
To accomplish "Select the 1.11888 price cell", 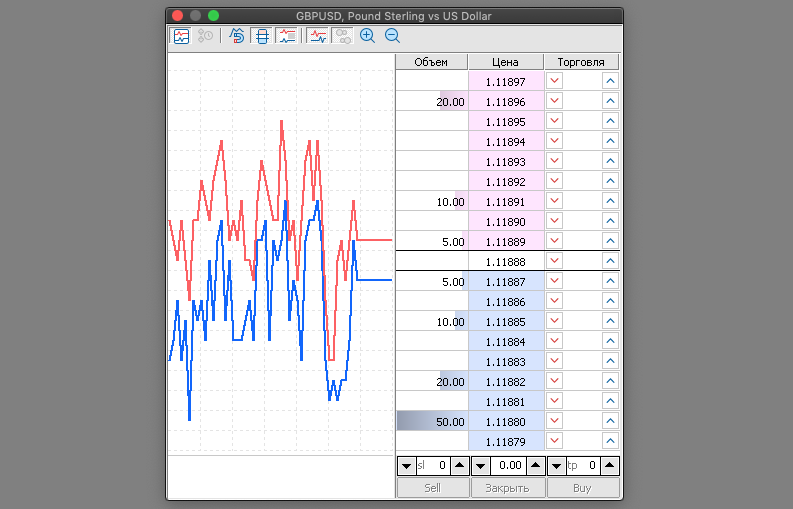I will tap(506, 261).
